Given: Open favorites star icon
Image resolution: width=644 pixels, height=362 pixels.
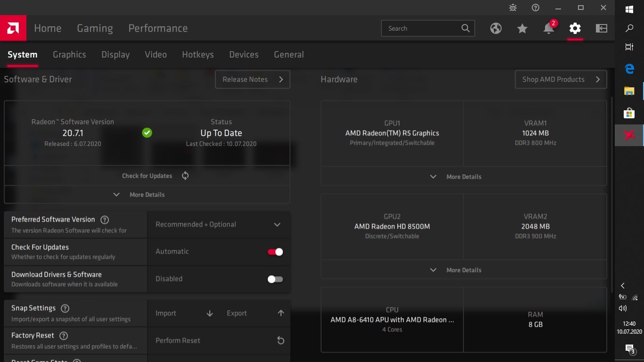Looking at the screenshot, I should pos(522,28).
